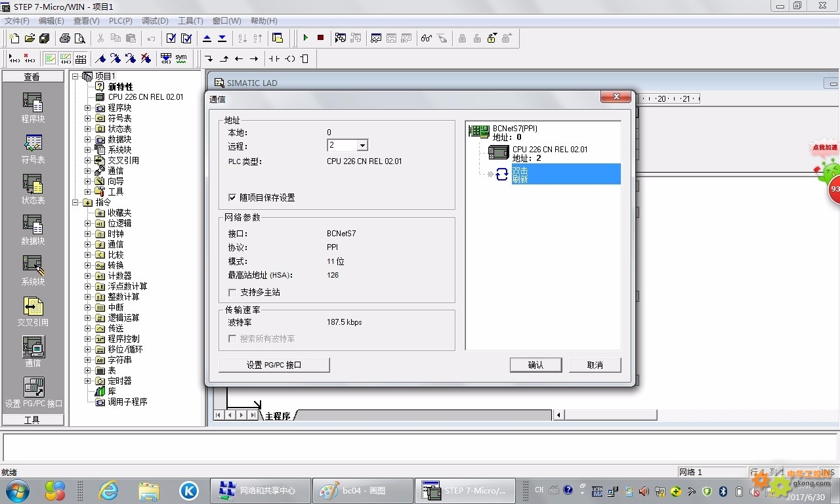Expand 状态表 tree node
Viewport: 840px width, 504px height.
tap(87, 129)
